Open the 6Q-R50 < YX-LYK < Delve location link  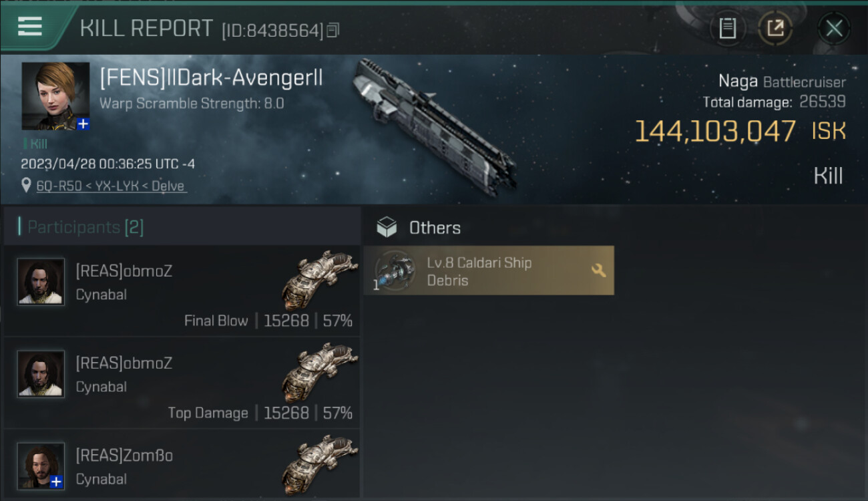111,186
